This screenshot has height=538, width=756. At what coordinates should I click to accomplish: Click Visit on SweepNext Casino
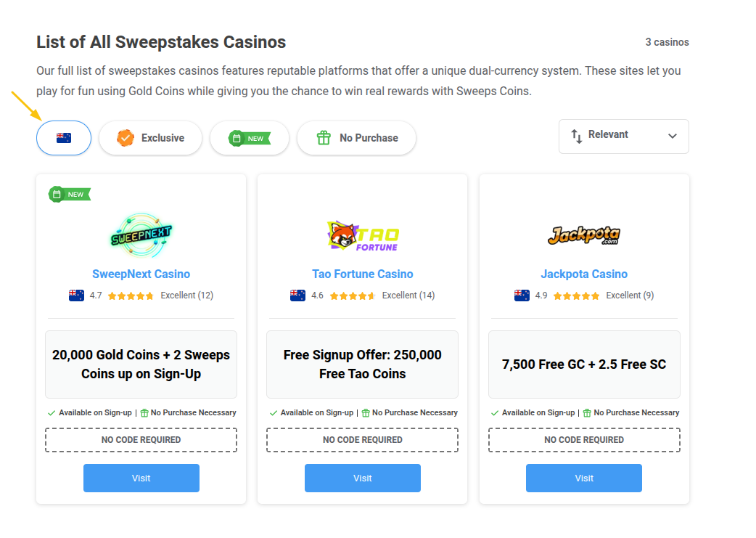(141, 478)
